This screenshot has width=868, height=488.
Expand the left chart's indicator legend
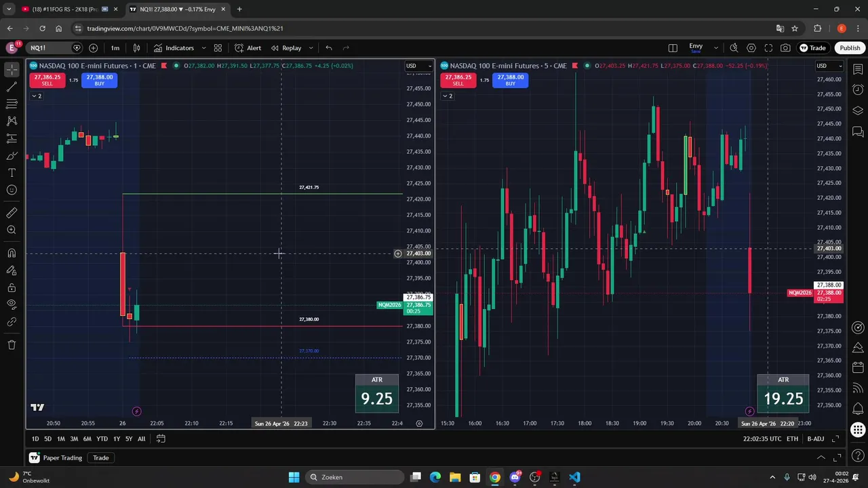(x=37, y=96)
